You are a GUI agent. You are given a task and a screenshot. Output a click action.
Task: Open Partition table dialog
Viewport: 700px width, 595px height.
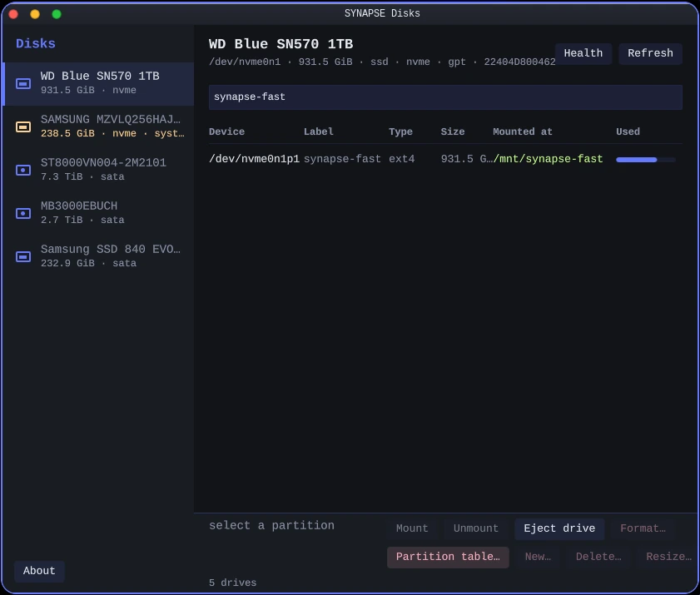448,557
